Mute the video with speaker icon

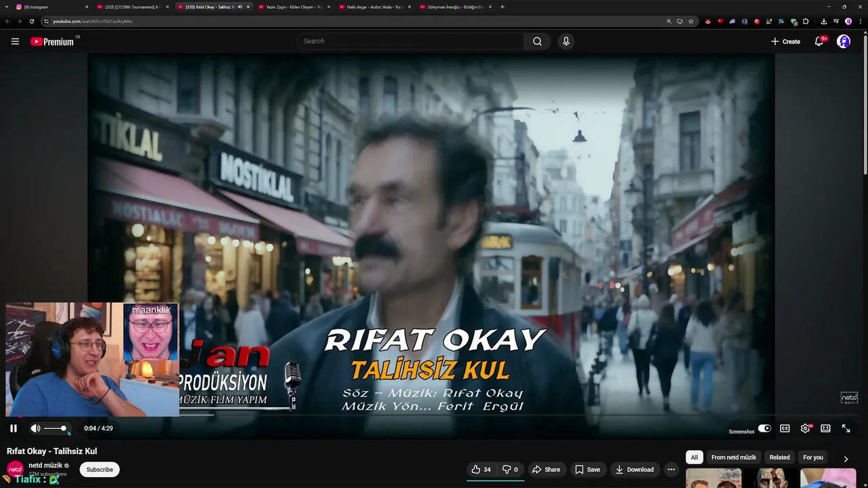(35, 428)
